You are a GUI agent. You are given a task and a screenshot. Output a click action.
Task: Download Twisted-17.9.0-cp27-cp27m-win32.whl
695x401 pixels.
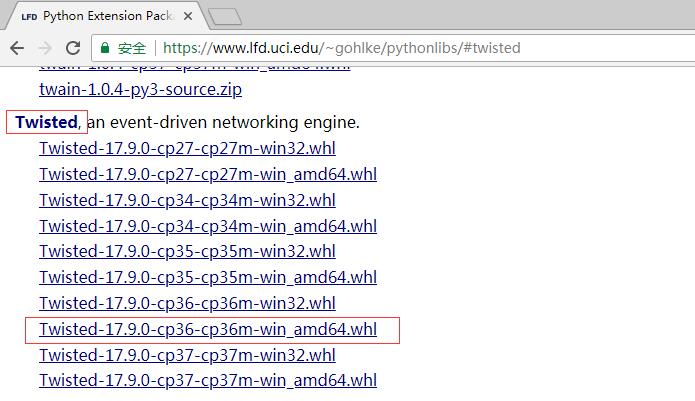[x=187, y=148]
